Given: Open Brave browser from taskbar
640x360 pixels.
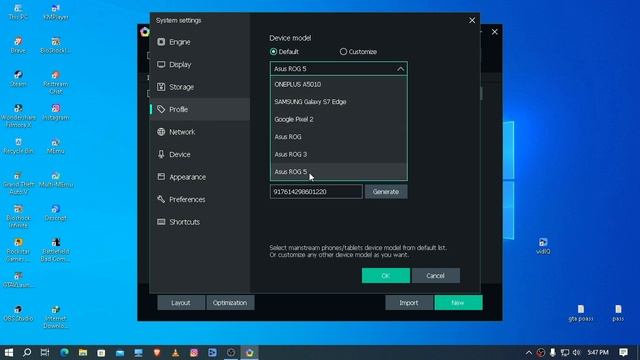Looking at the screenshot, I should (157, 352).
